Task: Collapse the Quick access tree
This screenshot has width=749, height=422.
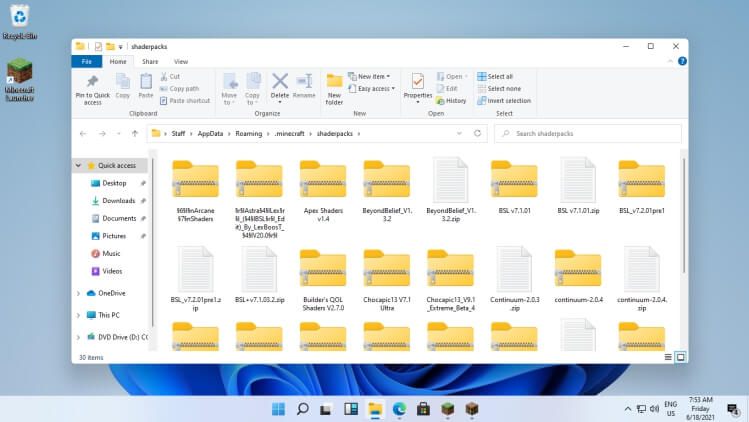Action: point(78,165)
